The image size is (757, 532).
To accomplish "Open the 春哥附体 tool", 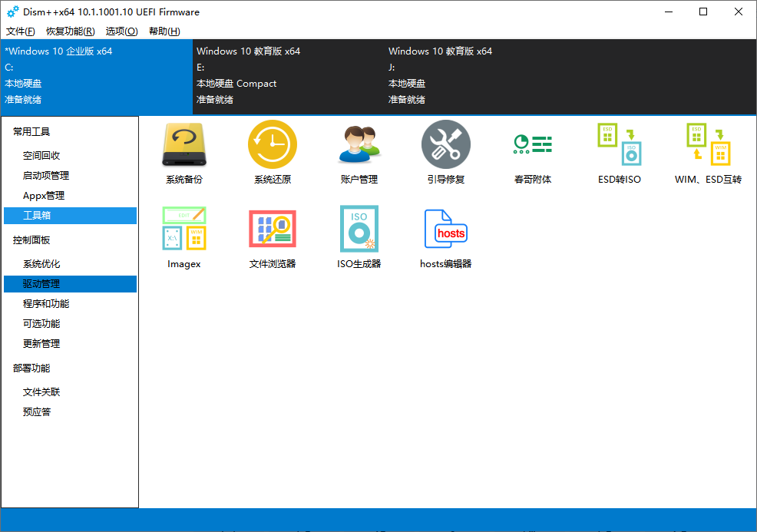I will 532,151.
